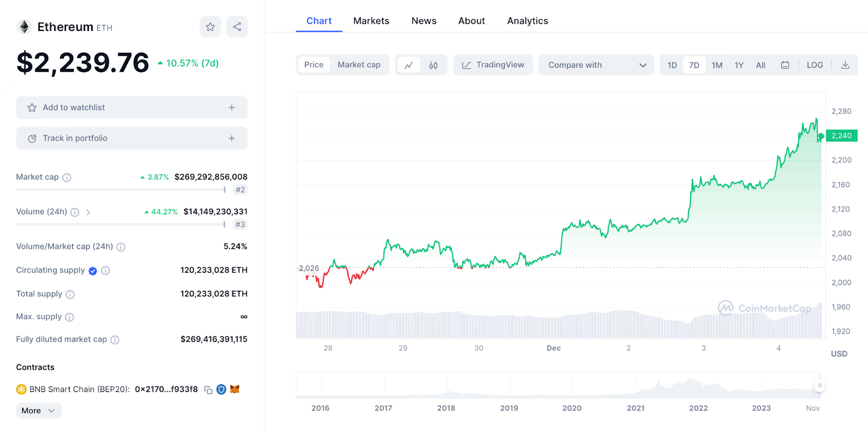Screen dimensions: 868x432
Task: Click the 2,026 baseline price label
Action: point(309,268)
